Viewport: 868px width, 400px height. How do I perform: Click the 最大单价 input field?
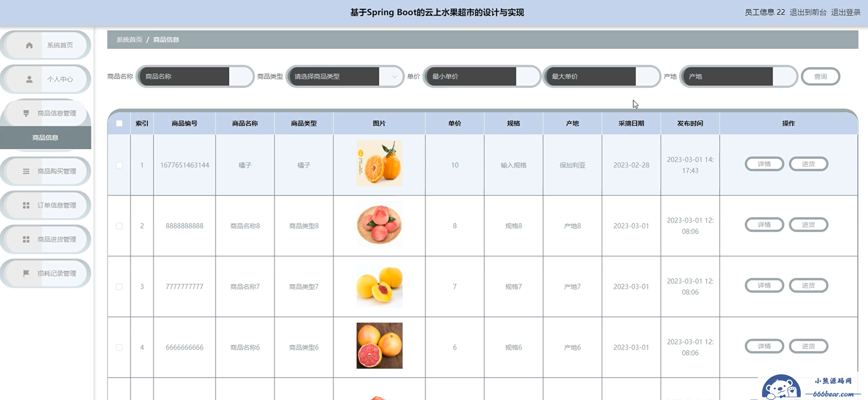[601, 76]
